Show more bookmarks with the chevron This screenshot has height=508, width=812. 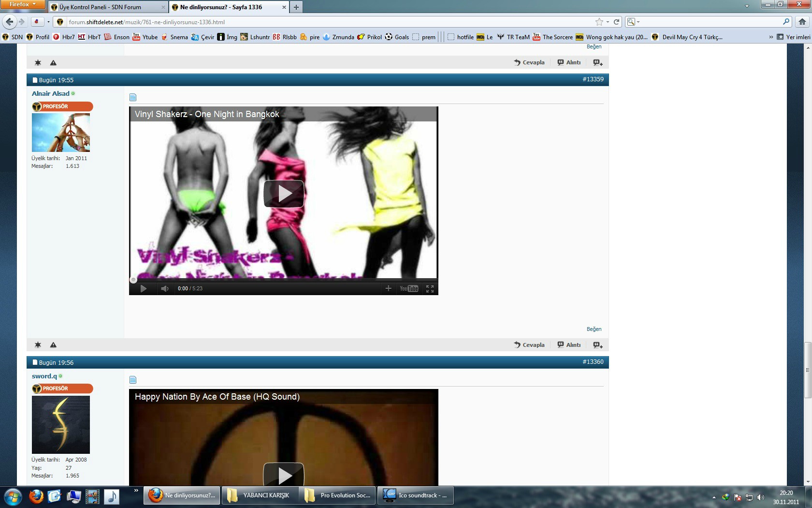tap(771, 37)
